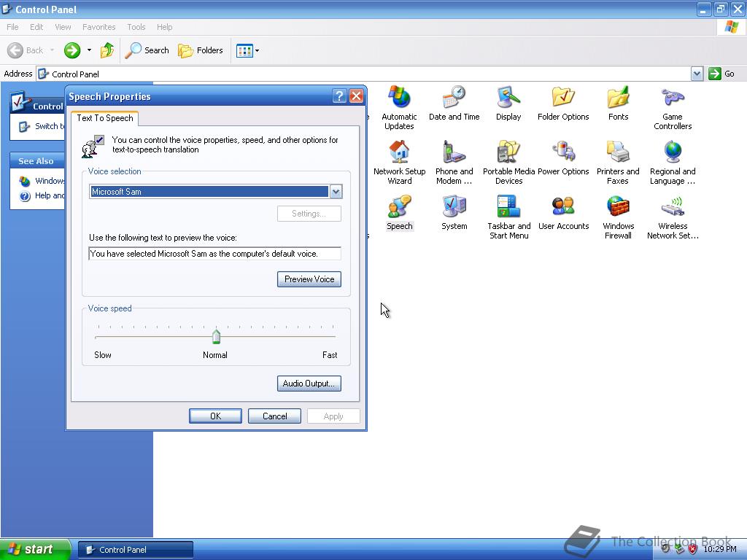Click the Control Panel address bar field
747x560 pixels.
[363, 74]
